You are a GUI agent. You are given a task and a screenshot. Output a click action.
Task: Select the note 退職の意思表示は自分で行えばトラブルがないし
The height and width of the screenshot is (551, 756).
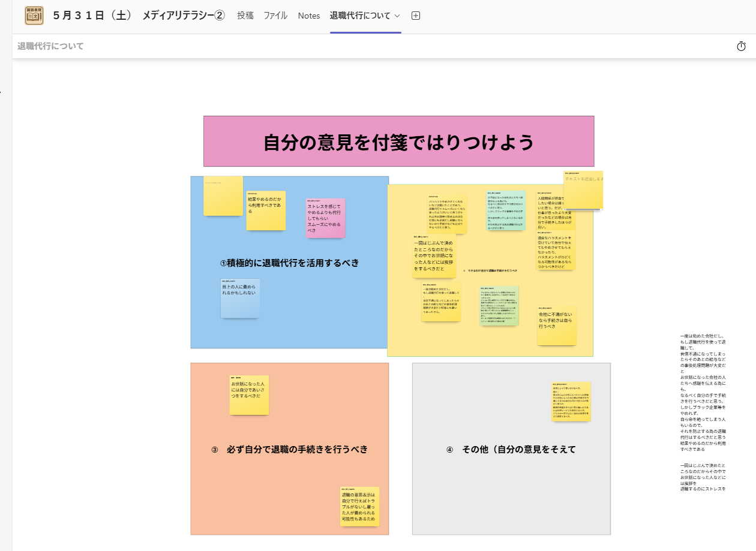tap(360, 507)
